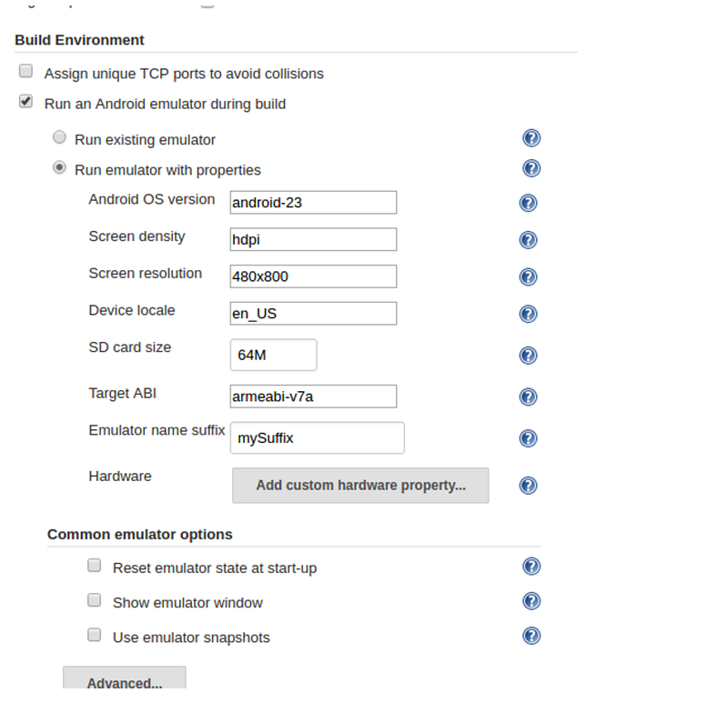Select the Emulator name suffix field
The height and width of the screenshot is (703, 728).
[x=317, y=437]
